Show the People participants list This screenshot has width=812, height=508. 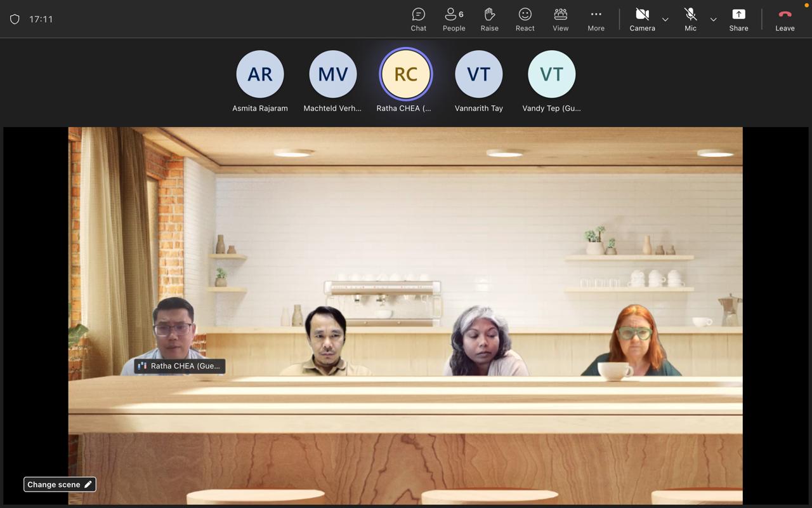pos(454,19)
